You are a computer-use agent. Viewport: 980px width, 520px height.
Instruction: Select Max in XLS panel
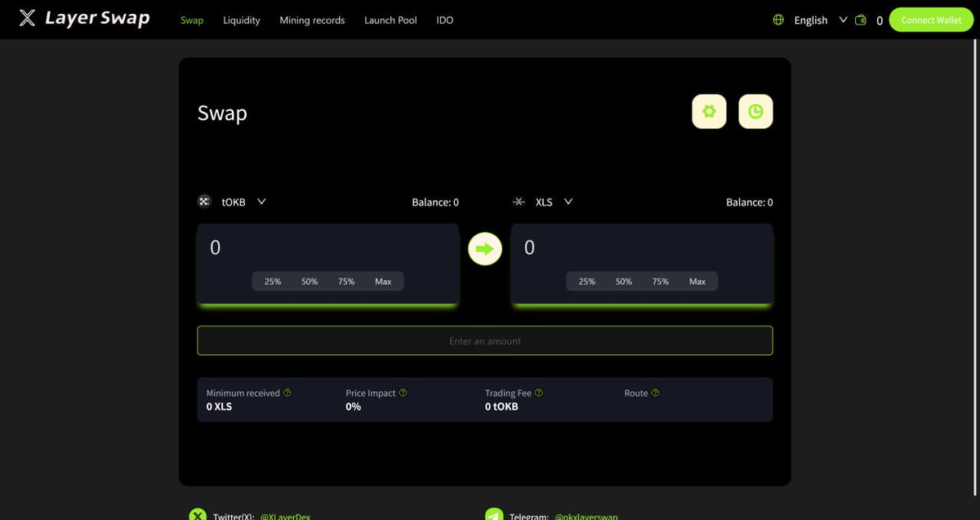click(697, 281)
